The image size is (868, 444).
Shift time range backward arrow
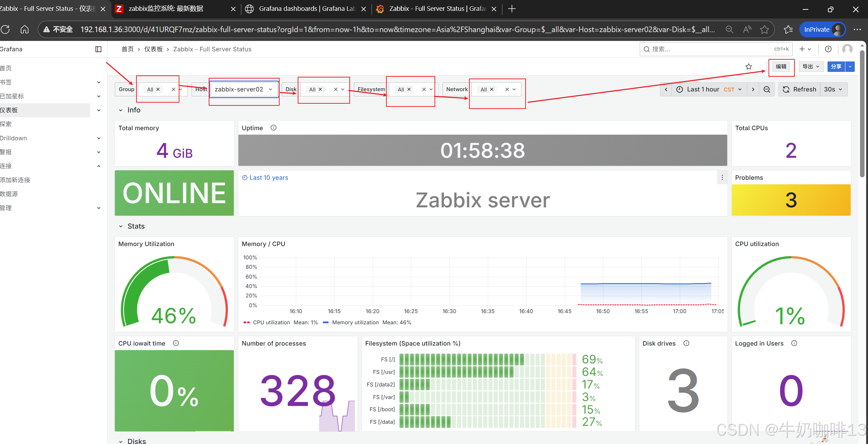(x=666, y=89)
